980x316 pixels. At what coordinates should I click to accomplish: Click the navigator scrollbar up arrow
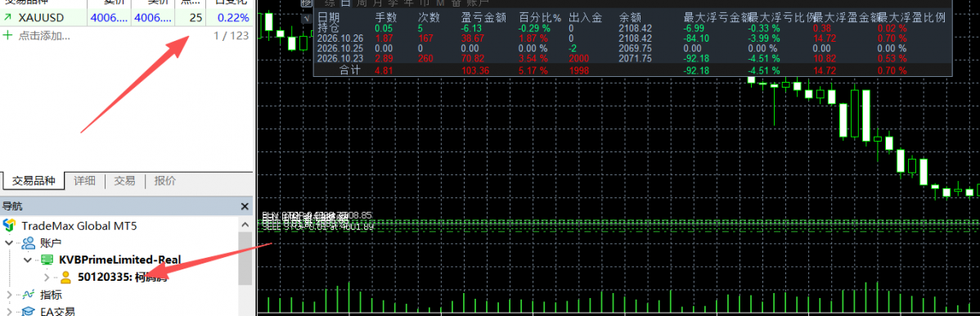[246, 223]
